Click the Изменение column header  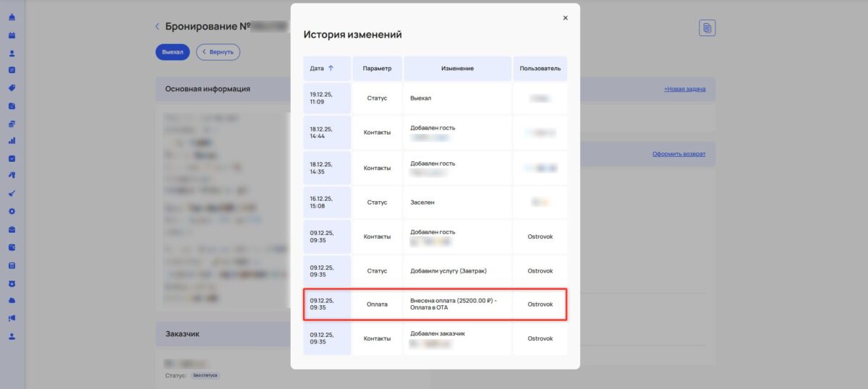click(457, 68)
